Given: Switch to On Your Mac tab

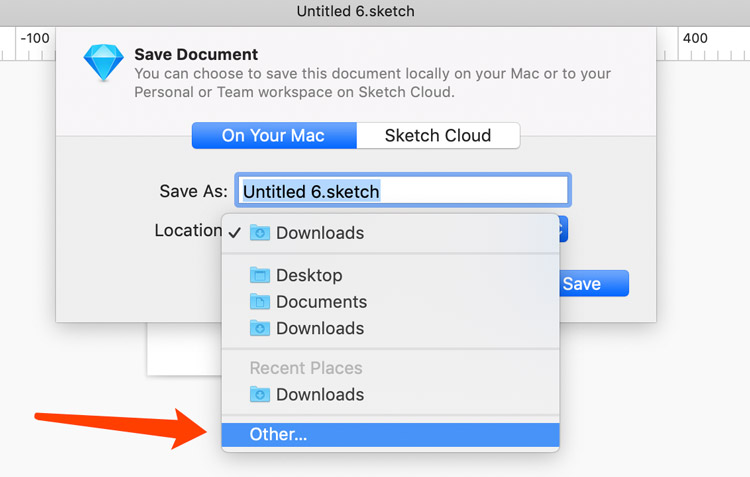Looking at the screenshot, I should point(273,135).
